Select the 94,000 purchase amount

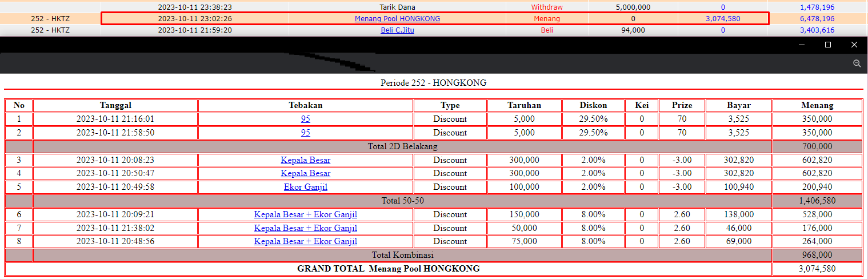click(633, 30)
